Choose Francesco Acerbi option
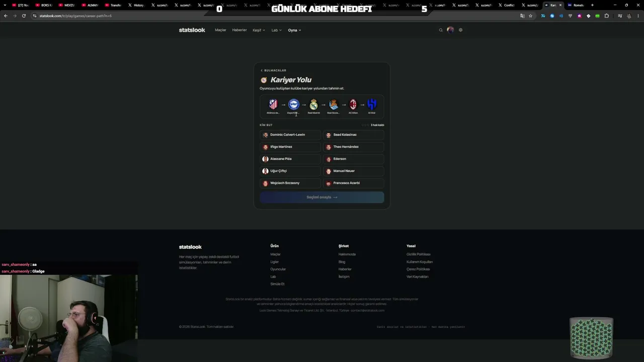Screen dimensions: 644x362 [x=353, y=183]
